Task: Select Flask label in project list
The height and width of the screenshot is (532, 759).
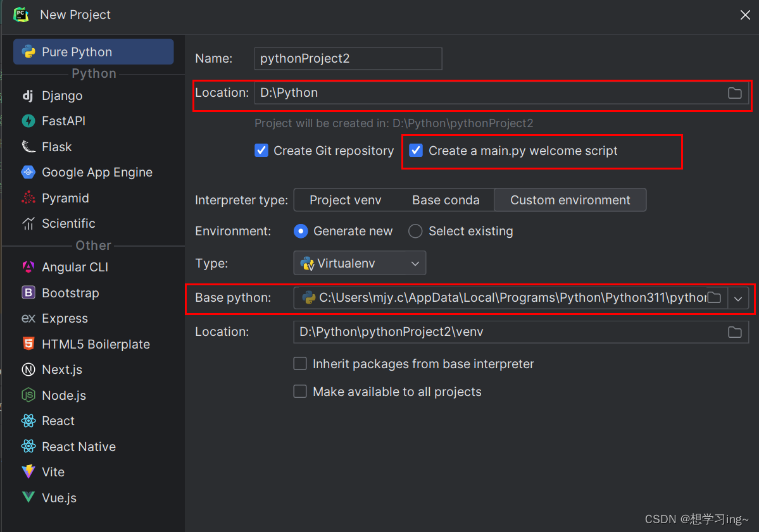Action: 56,147
